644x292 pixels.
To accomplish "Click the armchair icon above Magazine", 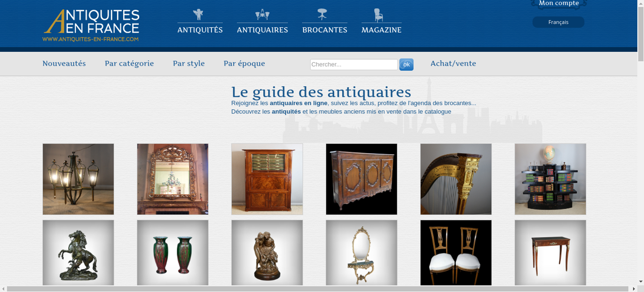I will click(x=378, y=15).
